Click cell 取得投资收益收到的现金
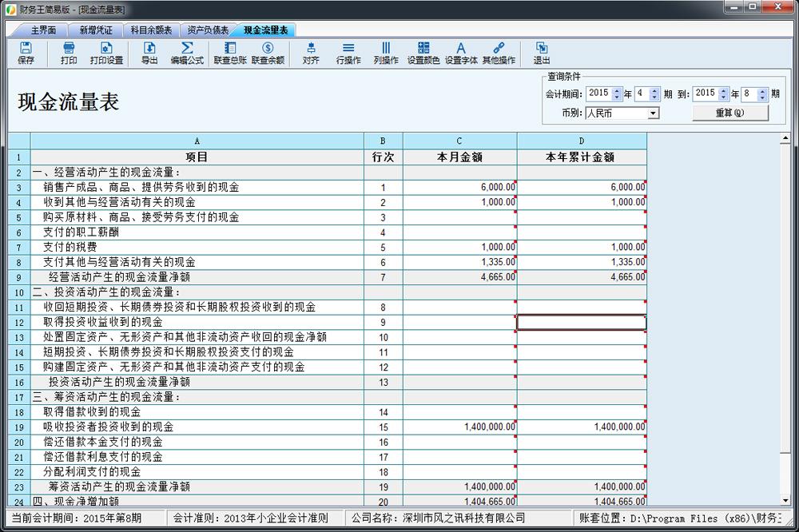The height and width of the screenshot is (532, 799). point(197,322)
